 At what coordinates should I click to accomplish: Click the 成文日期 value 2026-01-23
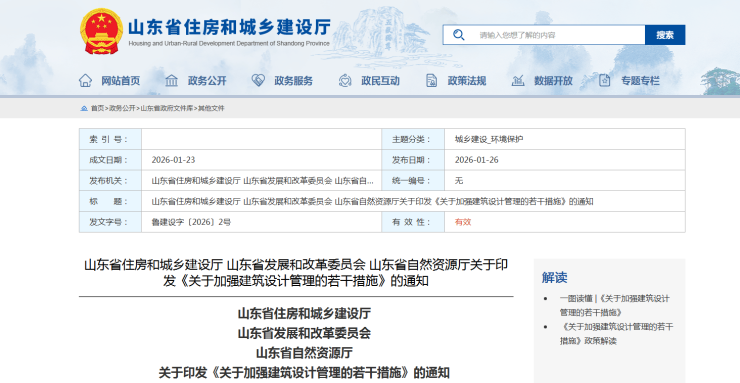pos(173,160)
